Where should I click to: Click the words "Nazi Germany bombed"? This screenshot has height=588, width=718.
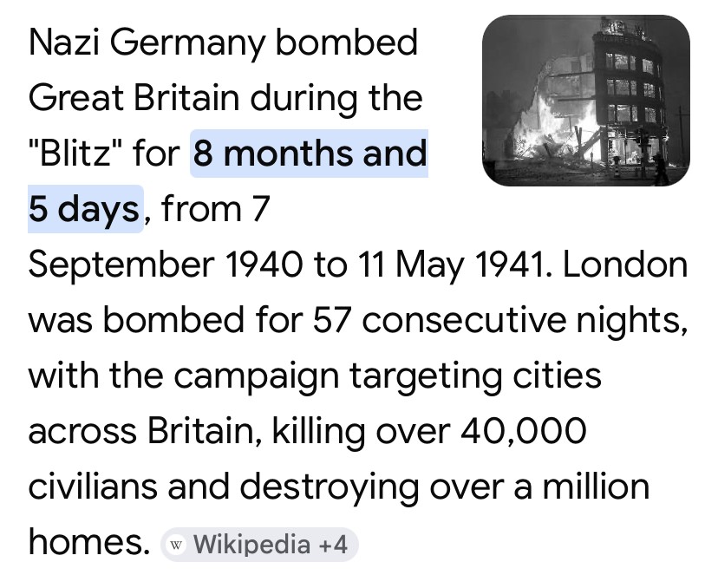coord(223,43)
